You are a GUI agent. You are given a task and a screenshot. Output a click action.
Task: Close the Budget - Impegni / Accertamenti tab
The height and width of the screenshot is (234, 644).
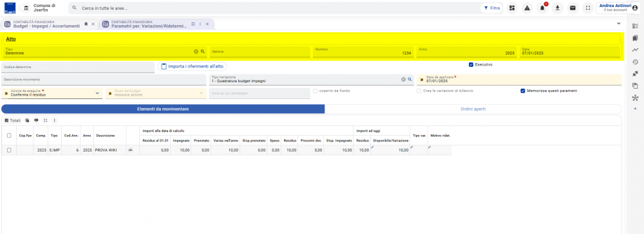pyautogui.click(x=93, y=24)
